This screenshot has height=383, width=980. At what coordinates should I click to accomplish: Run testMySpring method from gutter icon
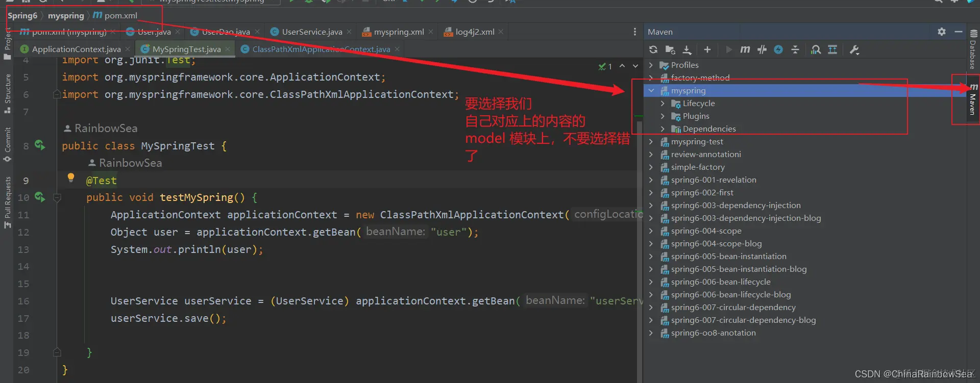40,197
